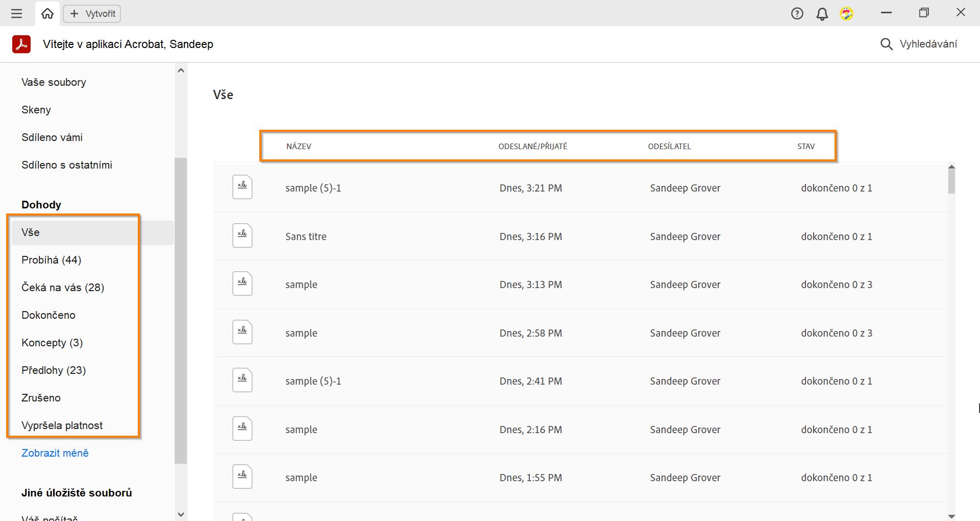The height and width of the screenshot is (521, 980).
Task: Click the Vytvořit button
Action: (x=92, y=14)
